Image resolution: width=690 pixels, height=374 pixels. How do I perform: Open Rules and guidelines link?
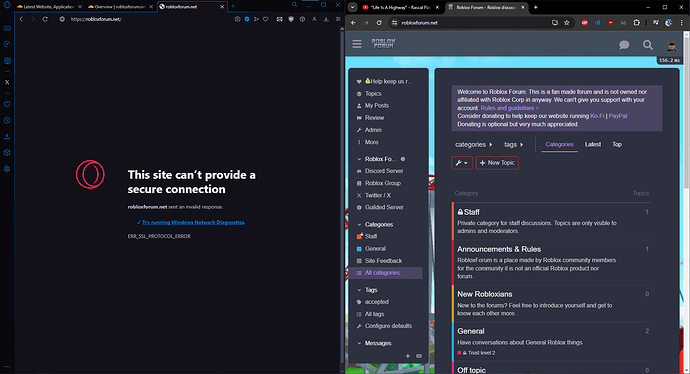pos(509,108)
